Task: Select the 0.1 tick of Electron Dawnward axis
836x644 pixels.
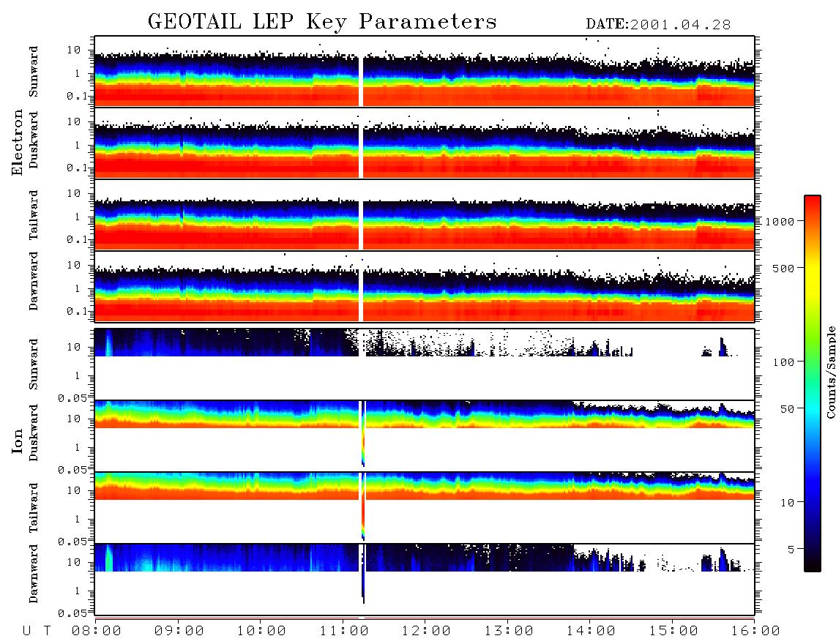Action: click(78, 311)
